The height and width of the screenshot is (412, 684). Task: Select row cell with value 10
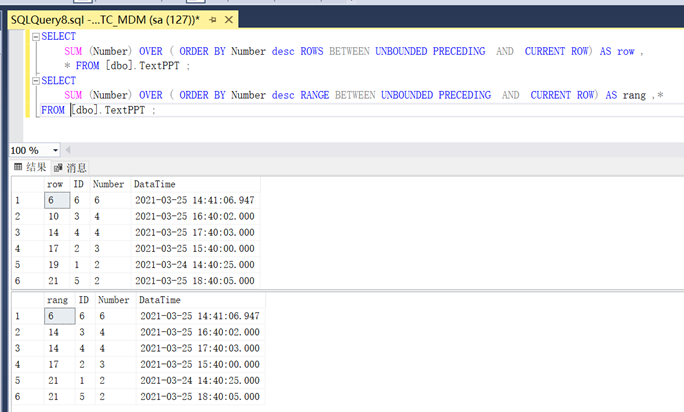[x=57, y=216]
